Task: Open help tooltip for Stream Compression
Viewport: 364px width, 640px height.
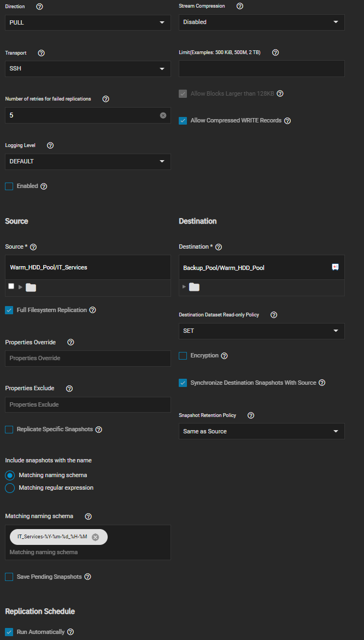Action: point(240,6)
